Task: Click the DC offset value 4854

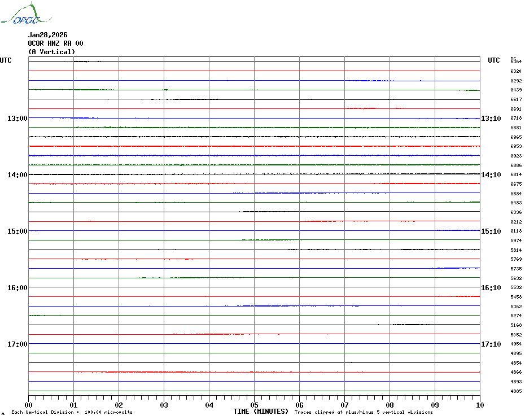Action: point(516,363)
